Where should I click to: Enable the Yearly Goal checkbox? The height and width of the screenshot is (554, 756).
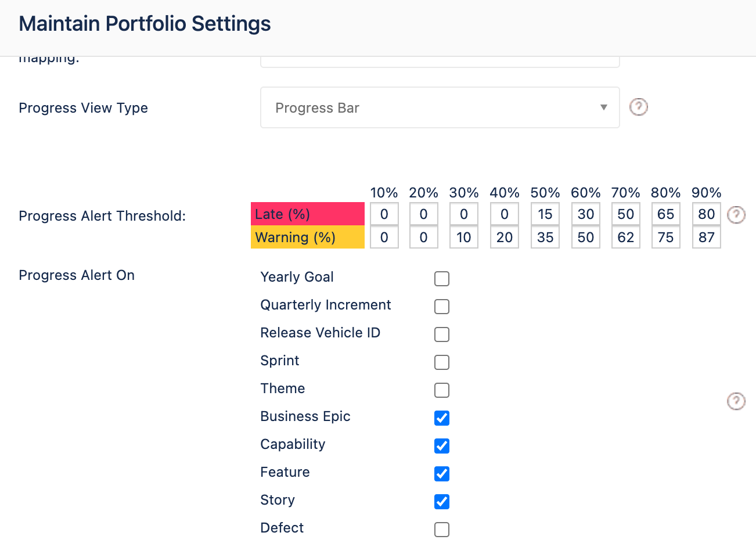[442, 279]
